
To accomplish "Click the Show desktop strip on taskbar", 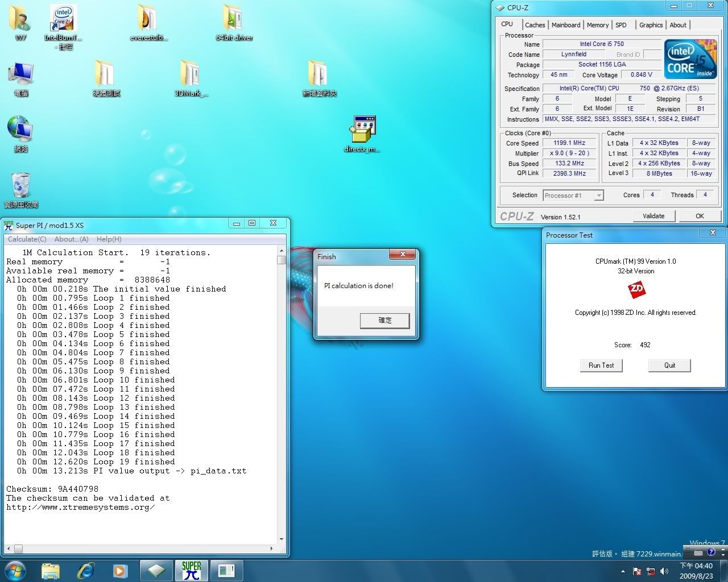I will coord(724,571).
